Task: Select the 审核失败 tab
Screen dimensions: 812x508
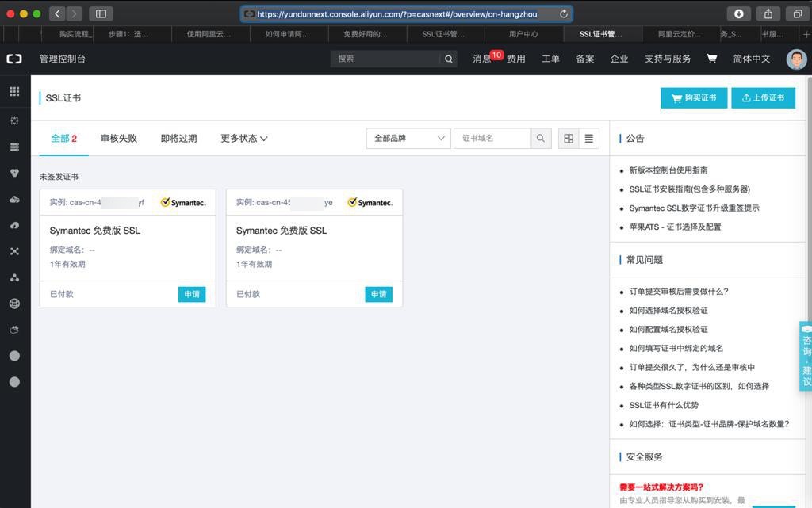Action: pyautogui.click(x=119, y=138)
